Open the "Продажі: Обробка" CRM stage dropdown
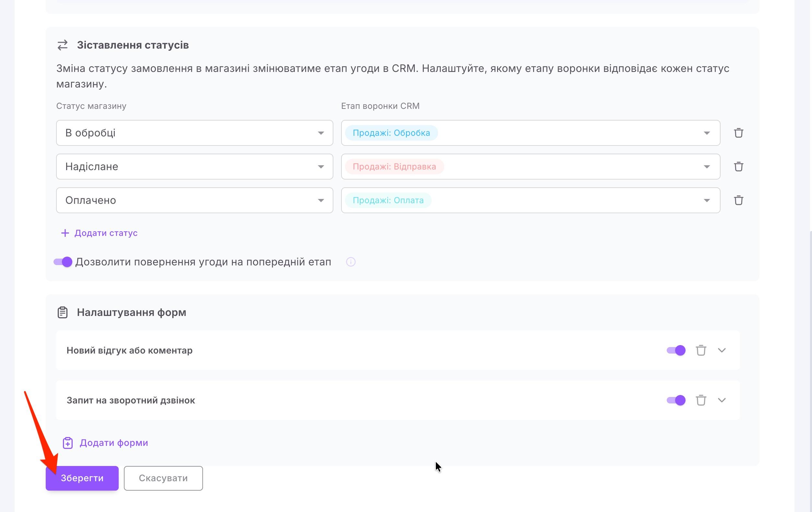The image size is (812, 512). coord(531,133)
